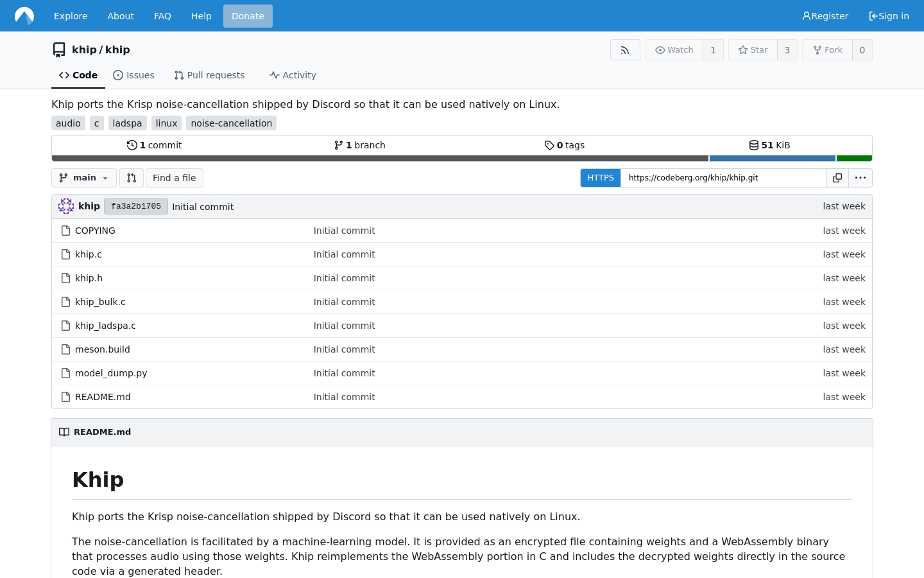
Task: Click the khip.h file icon
Action: pyautogui.click(x=65, y=278)
